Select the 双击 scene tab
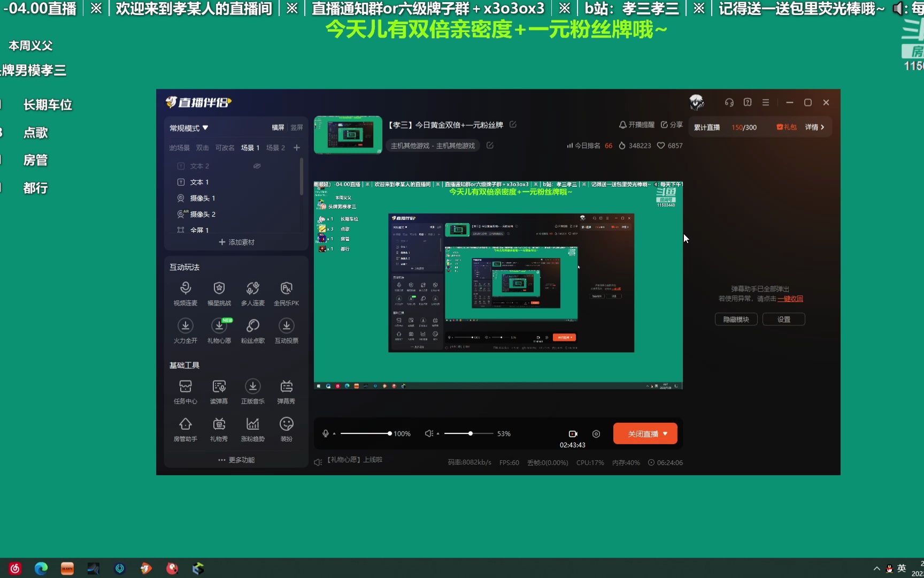 [x=202, y=148]
